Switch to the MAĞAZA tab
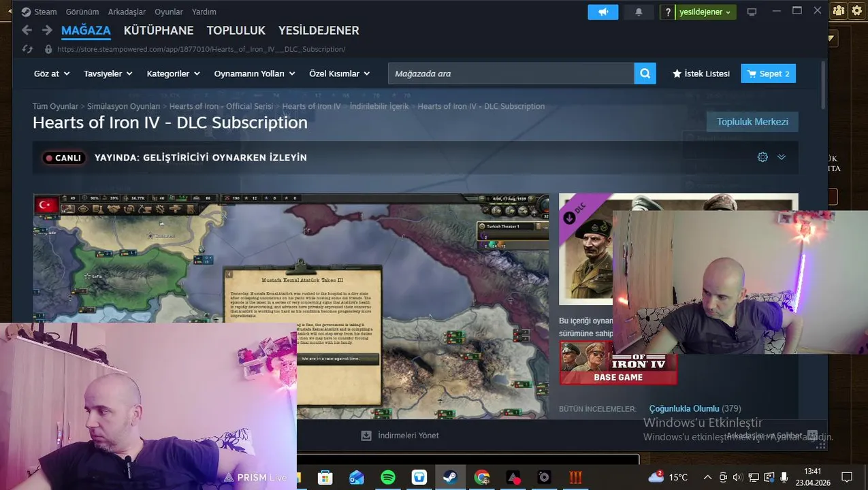Screen dimensions: 868x490 pos(86,30)
